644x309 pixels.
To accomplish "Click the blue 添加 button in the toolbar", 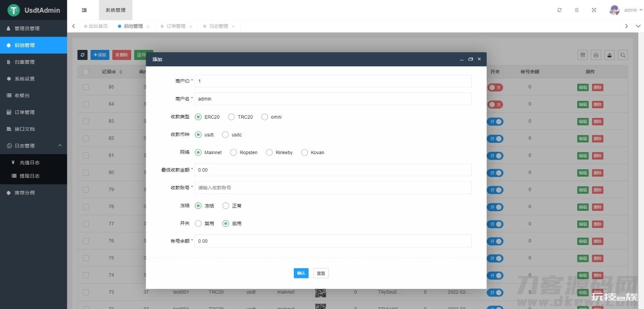I will tap(100, 55).
